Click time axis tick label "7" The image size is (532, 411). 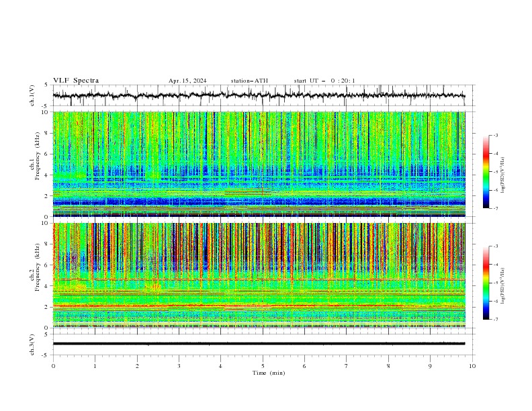pyautogui.click(x=347, y=366)
